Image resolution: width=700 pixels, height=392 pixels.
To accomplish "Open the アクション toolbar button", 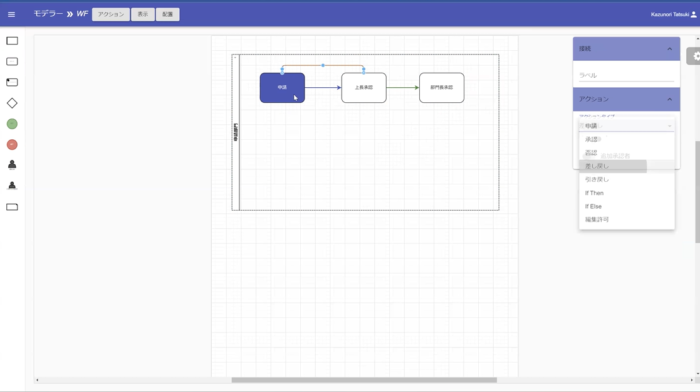I will pos(111,14).
